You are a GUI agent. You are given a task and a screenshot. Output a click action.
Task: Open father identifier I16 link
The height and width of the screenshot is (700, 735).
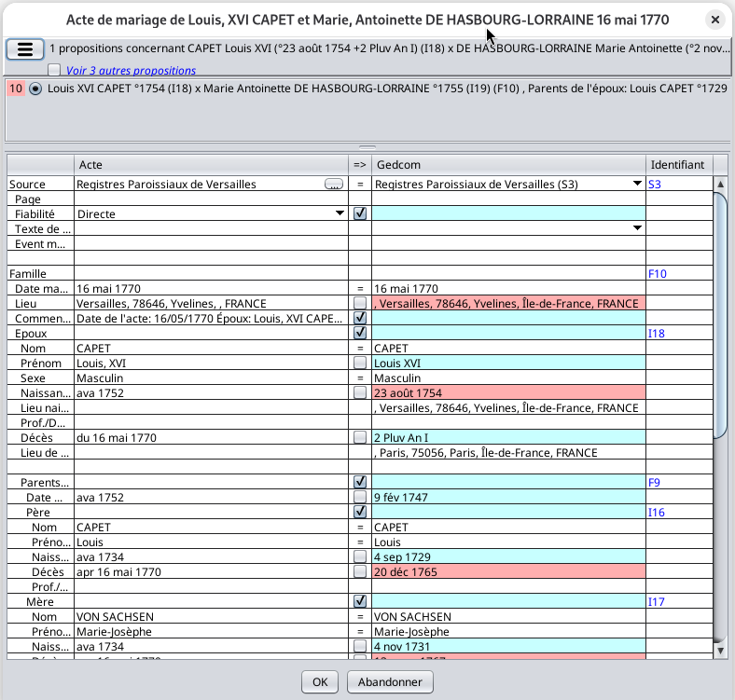657,512
